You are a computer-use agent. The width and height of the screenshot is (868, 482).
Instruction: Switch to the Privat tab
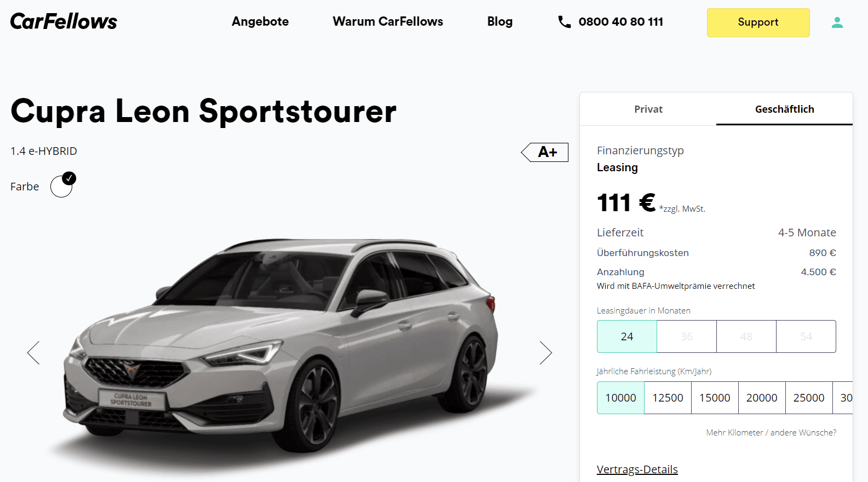pyautogui.click(x=648, y=109)
